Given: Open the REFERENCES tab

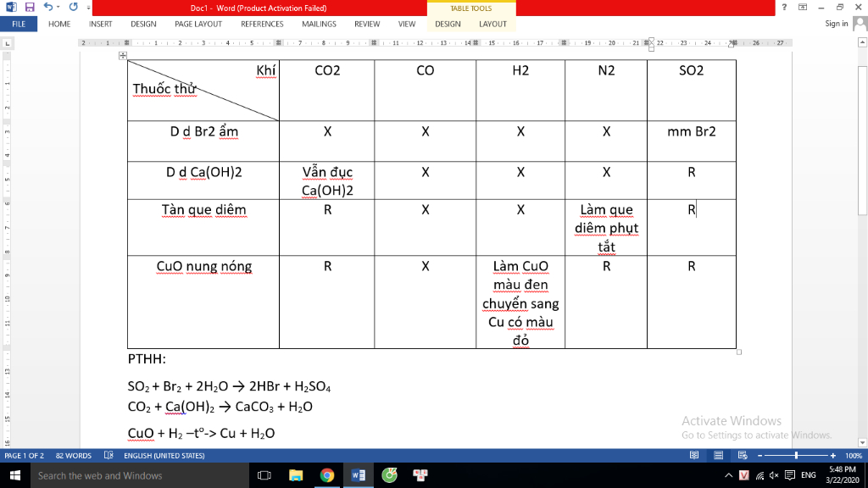Looking at the screenshot, I should pos(262,24).
